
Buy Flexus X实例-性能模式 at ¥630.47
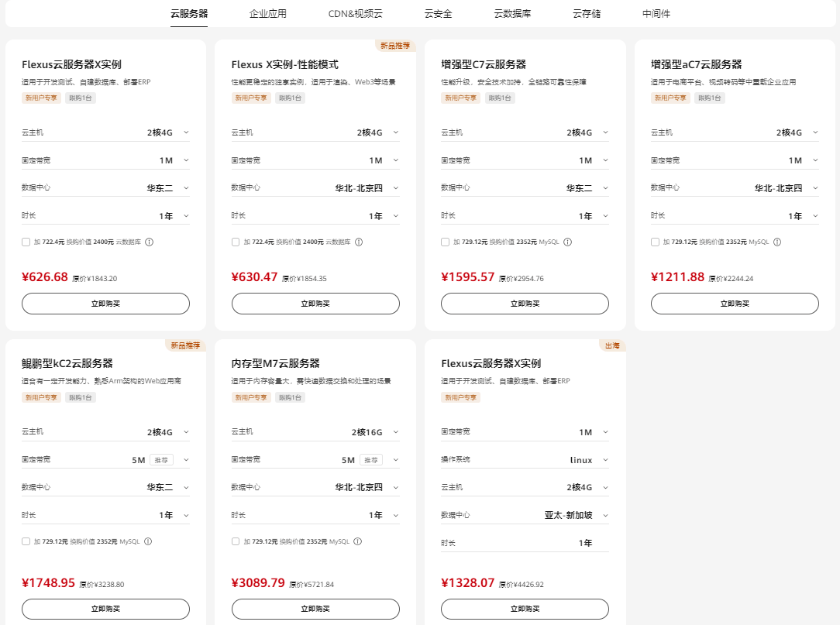pyautogui.click(x=315, y=304)
